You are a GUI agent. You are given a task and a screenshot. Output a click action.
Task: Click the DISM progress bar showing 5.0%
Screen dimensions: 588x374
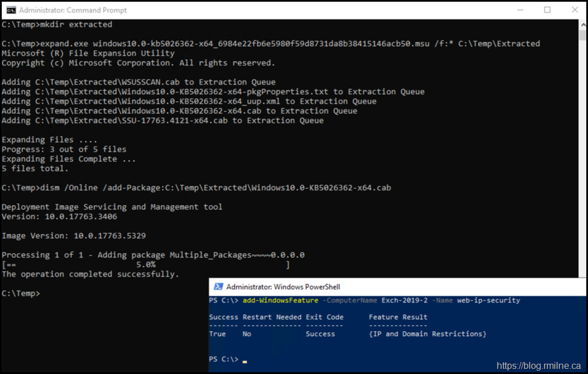[146, 265]
